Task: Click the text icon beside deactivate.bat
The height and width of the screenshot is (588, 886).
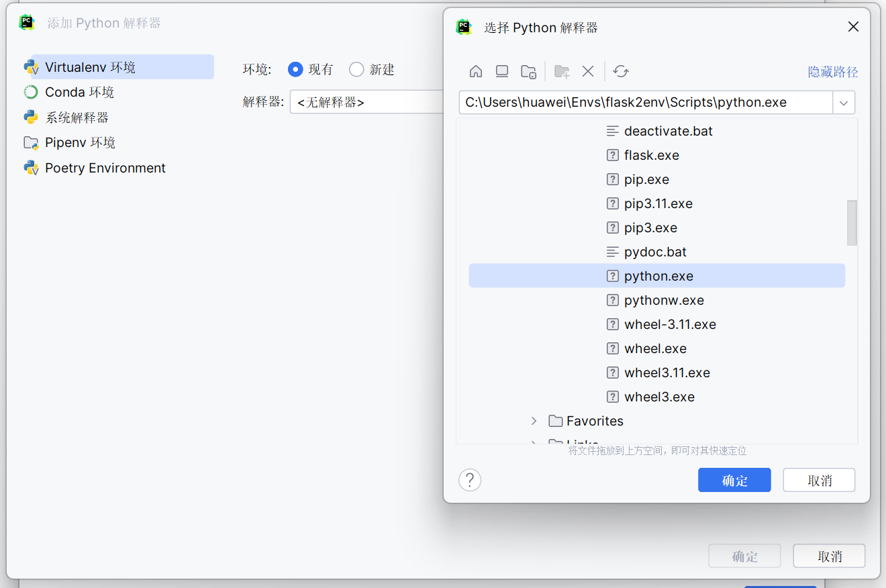Action: click(x=612, y=131)
